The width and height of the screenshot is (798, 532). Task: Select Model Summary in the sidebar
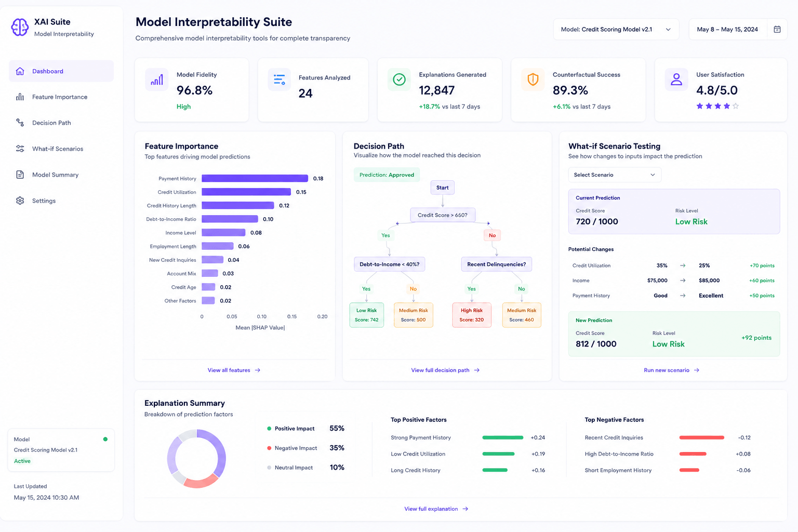[61, 175]
